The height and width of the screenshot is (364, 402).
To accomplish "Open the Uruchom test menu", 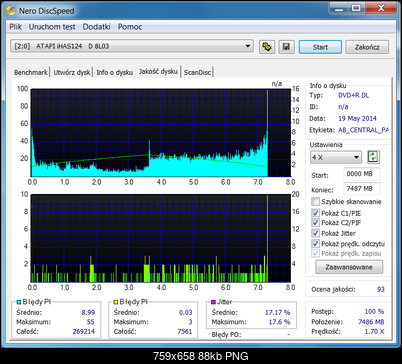I will 52,27.
